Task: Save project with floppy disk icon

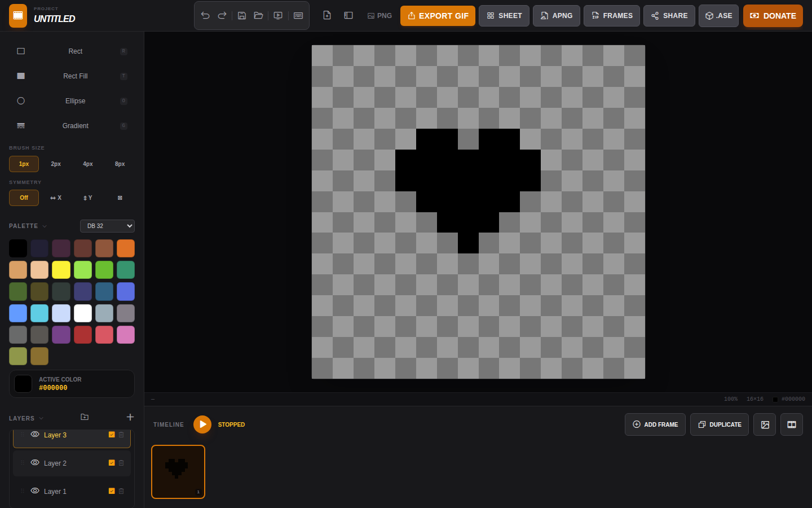Action: 242,16
